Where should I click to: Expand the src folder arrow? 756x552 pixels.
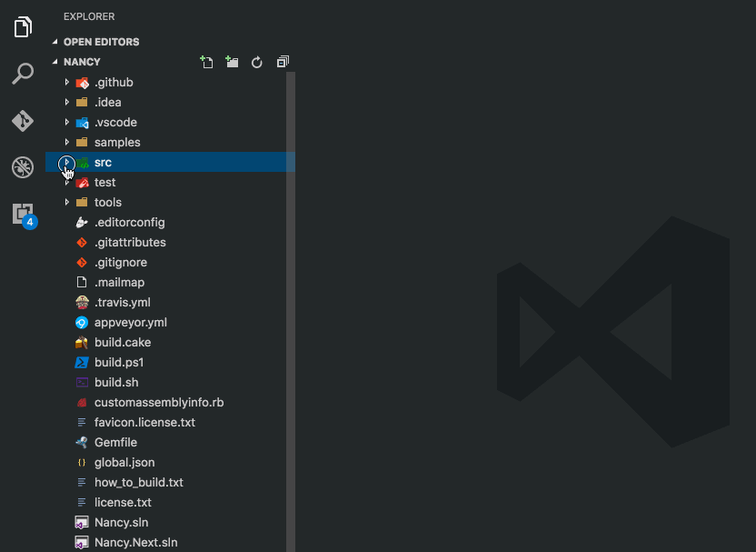[67, 163]
